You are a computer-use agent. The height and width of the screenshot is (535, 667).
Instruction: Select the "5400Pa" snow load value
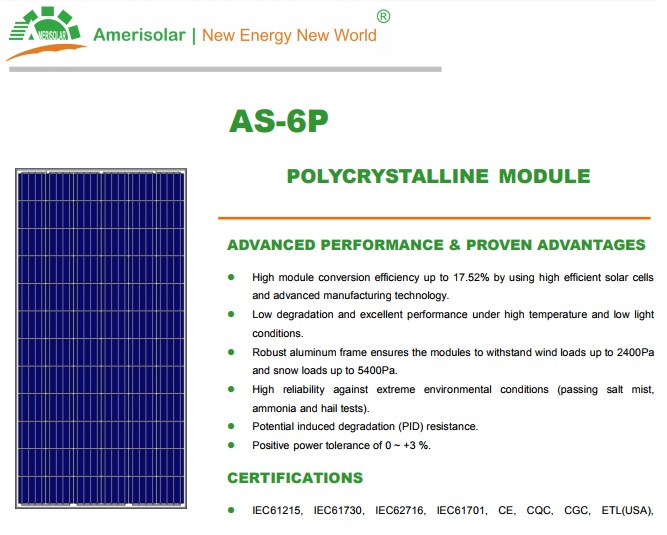click(377, 371)
